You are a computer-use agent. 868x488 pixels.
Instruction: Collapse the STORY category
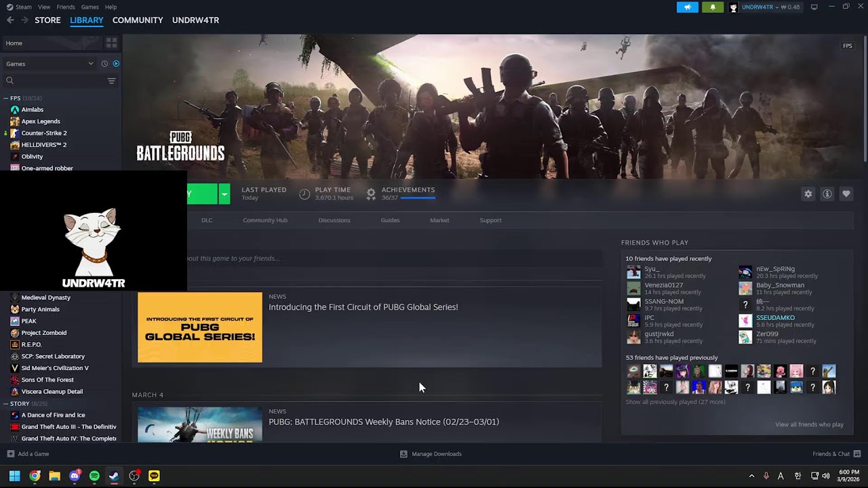point(5,404)
